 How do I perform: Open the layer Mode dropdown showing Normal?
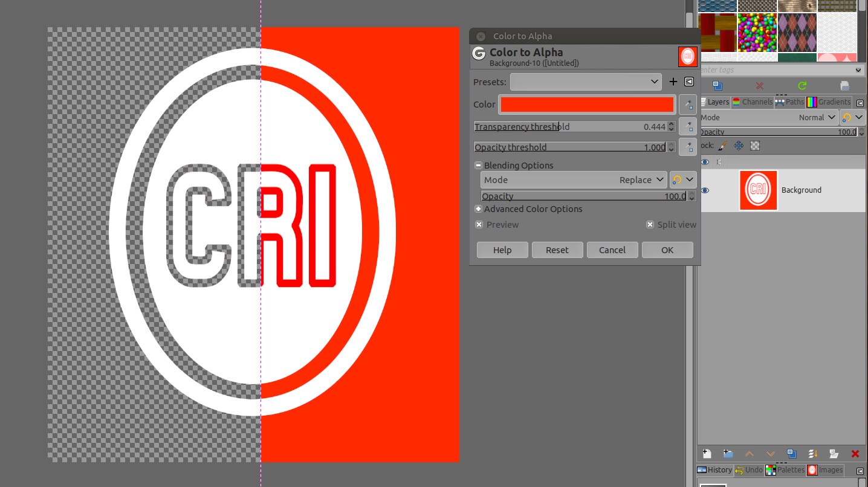tap(770, 118)
